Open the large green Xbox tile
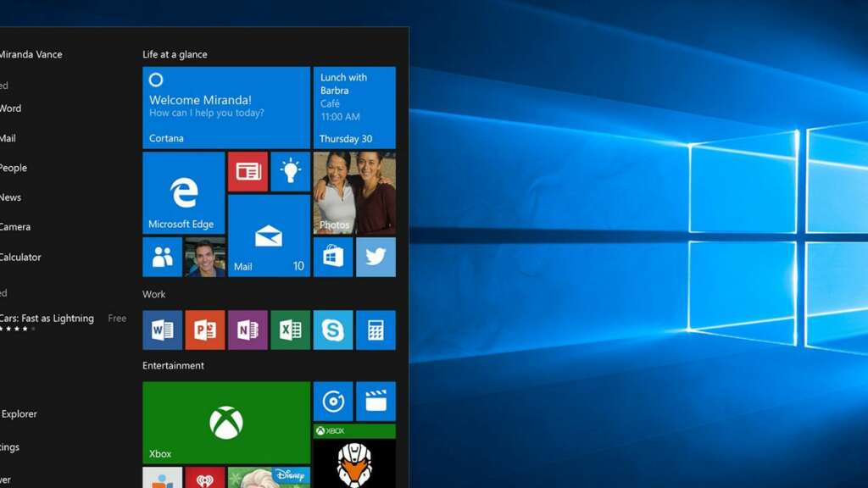This screenshot has height=488, width=868. point(225,423)
